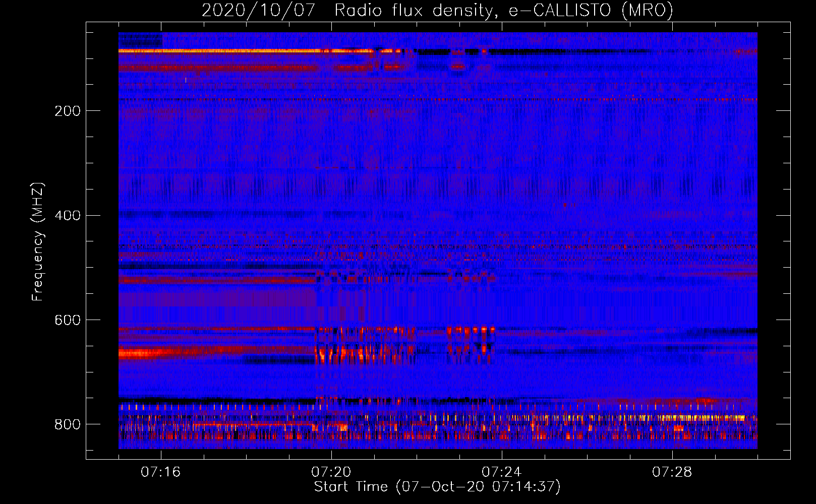Click the '600' frequency axis label
816x504 pixels.
pos(68,321)
